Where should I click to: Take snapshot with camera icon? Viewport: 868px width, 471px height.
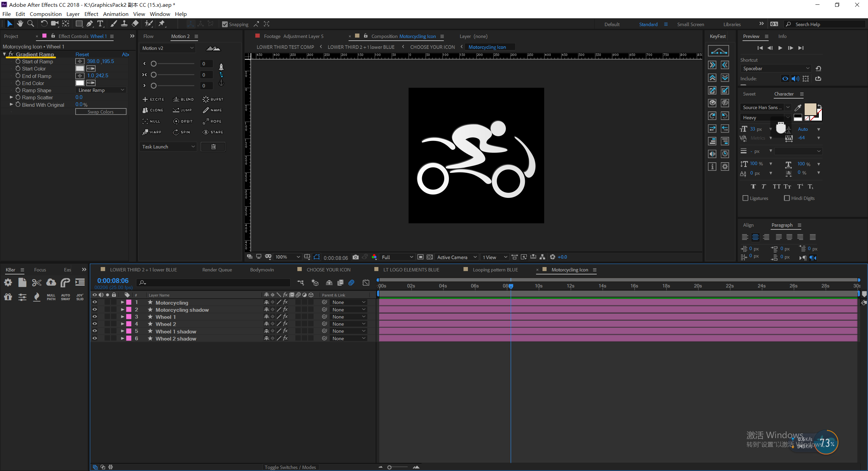coord(355,257)
